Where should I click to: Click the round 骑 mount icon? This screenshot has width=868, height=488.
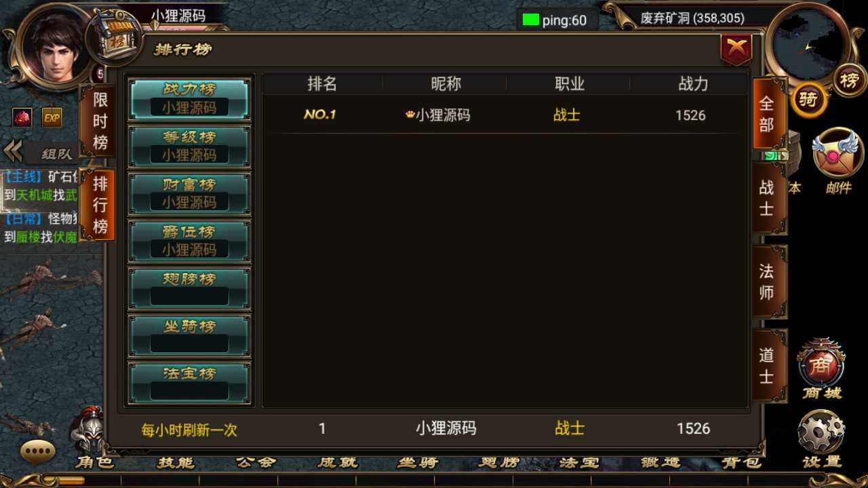(x=809, y=100)
